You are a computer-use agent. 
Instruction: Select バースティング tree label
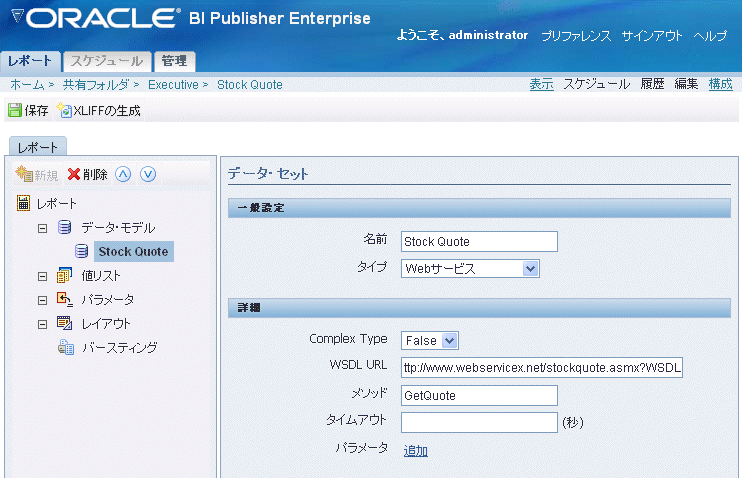pos(120,348)
